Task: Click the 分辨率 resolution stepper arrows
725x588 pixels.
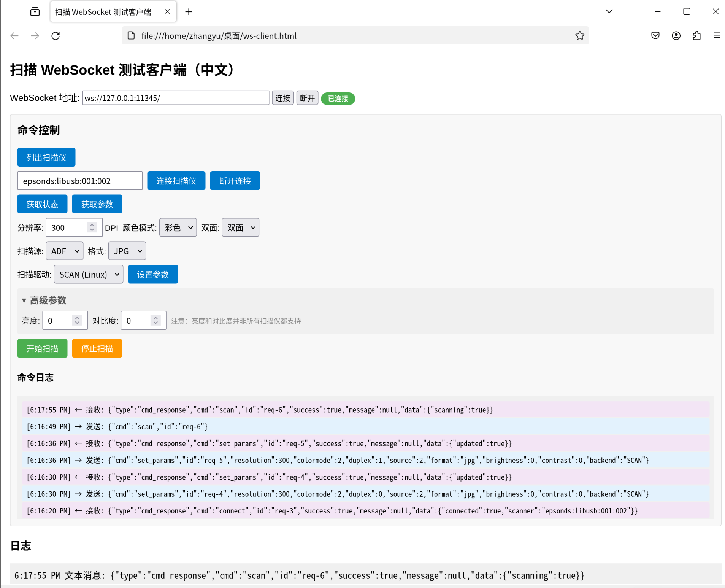Action: point(92,227)
